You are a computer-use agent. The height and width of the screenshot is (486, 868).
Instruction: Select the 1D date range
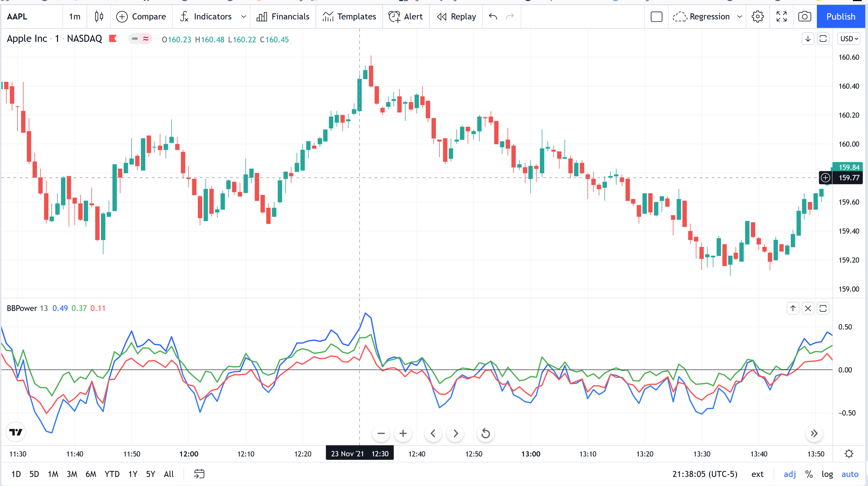16,474
